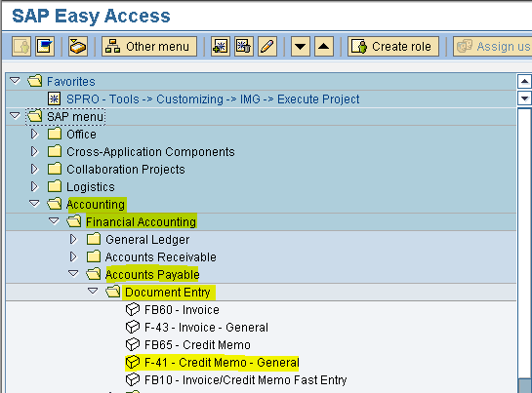Click the FB60 transaction cube icon
This screenshot has width=532, height=393.
coord(133,309)
